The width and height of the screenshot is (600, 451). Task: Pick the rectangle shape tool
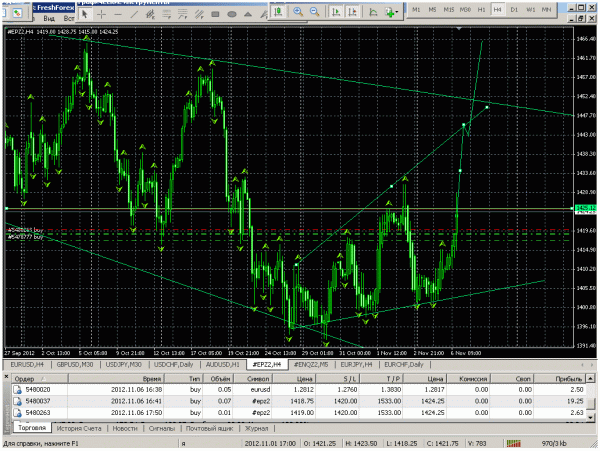(215, 15)
